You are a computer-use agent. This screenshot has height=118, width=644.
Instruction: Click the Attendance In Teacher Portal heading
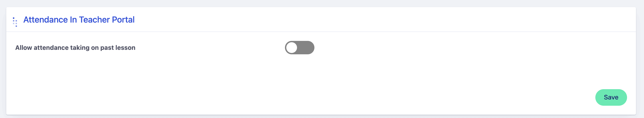[79, 19]
